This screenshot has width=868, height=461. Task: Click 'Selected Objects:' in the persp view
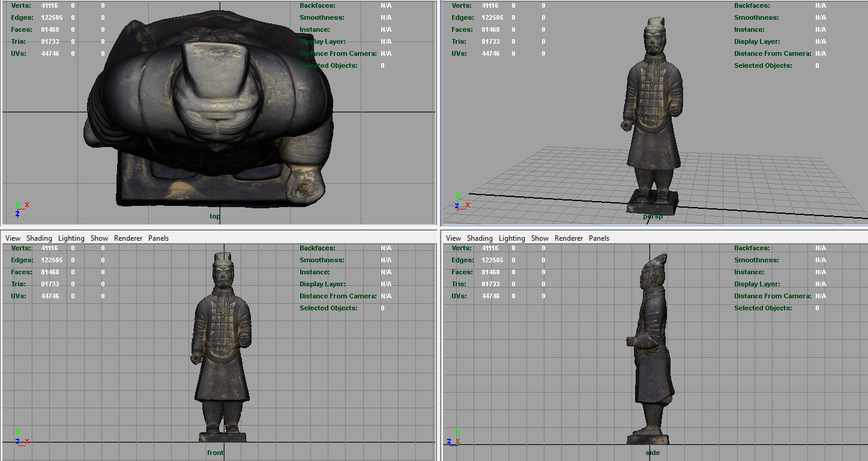tap(763, 65)
